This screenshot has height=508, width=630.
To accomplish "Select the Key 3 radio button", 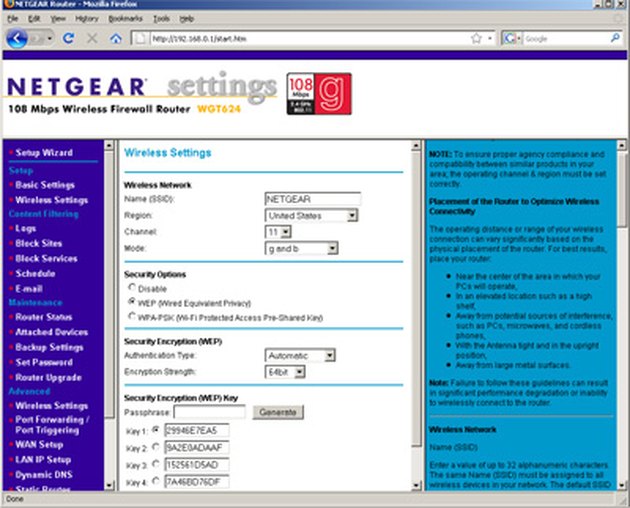I will click(x=156, y=464).
